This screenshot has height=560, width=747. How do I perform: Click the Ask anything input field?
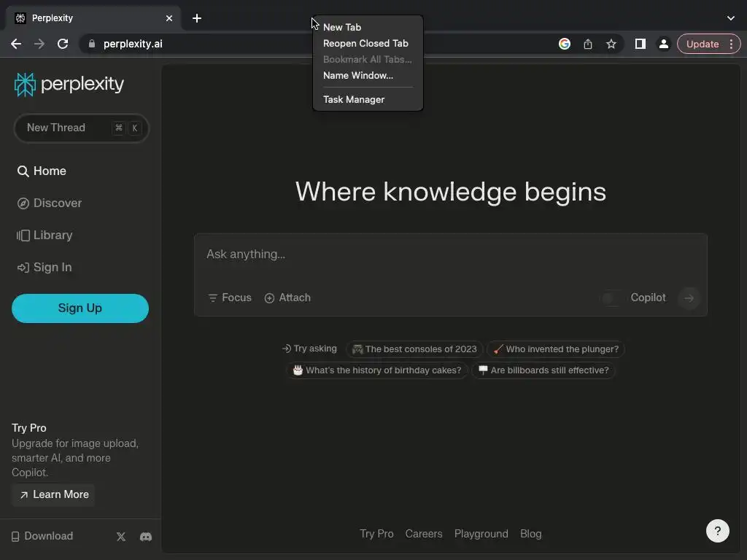450,254
